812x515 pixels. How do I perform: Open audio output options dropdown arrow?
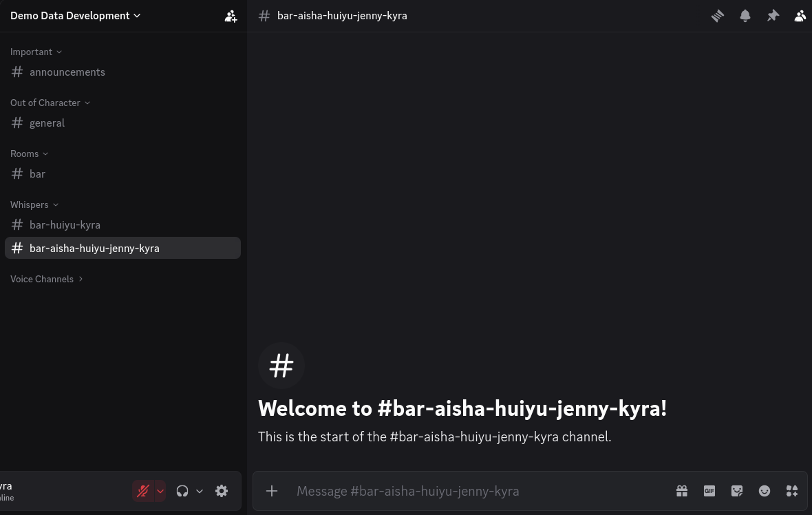(200, 491)
